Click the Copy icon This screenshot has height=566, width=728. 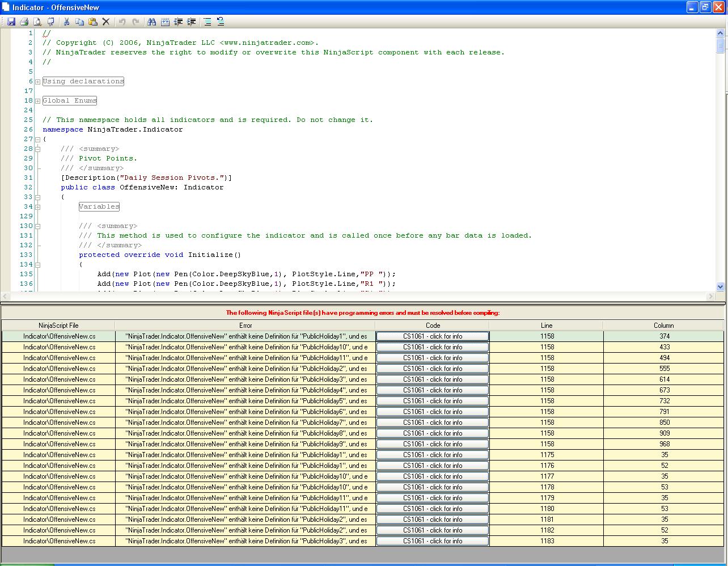coord(79,22)
